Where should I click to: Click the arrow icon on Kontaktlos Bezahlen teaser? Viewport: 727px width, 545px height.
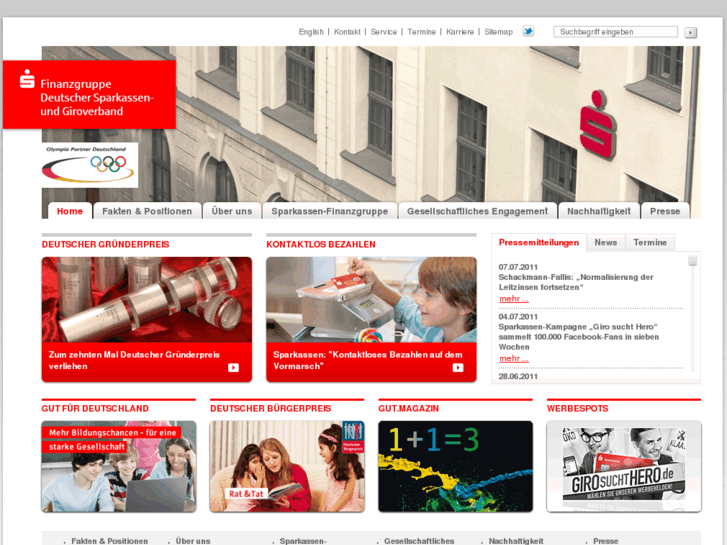point(458,367)
